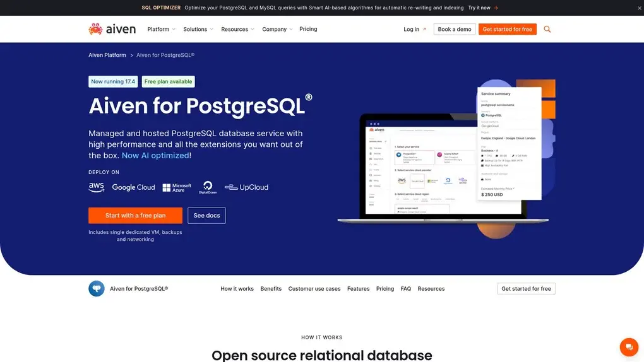
Task: Click the Google Cloud logo
Action: [x=133, y=187]
